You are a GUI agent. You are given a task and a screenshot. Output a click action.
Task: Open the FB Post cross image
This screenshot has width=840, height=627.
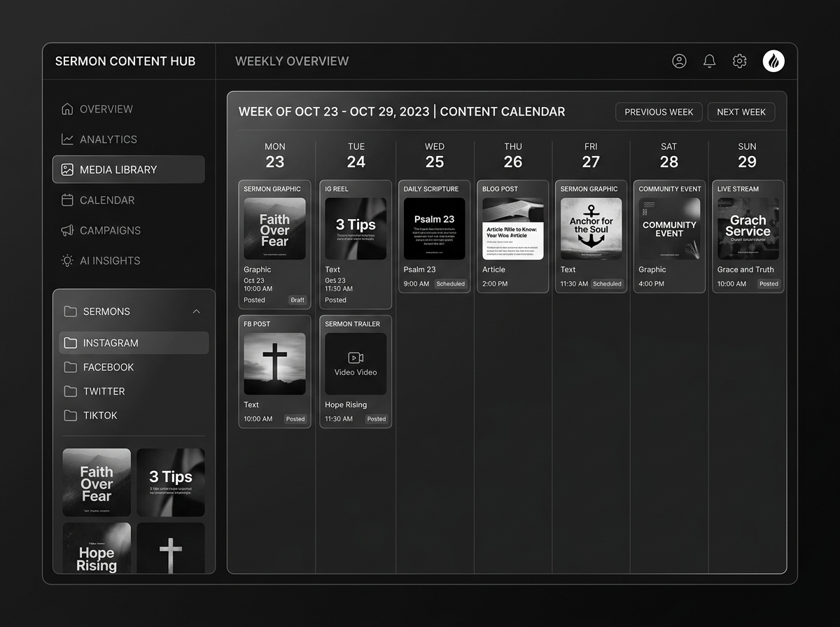tap(274, 364)
